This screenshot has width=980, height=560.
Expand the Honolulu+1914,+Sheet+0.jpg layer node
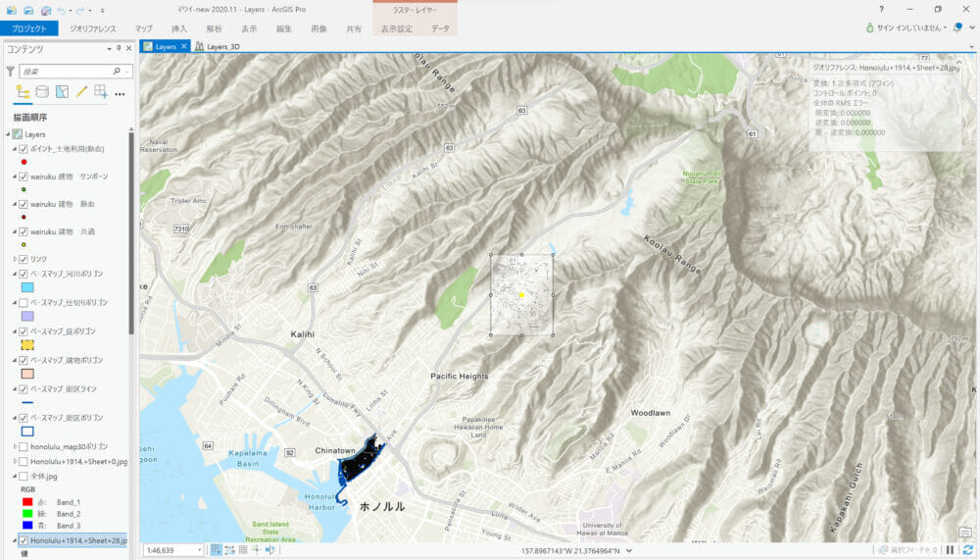pyautogui.click(x=15, y=462)
